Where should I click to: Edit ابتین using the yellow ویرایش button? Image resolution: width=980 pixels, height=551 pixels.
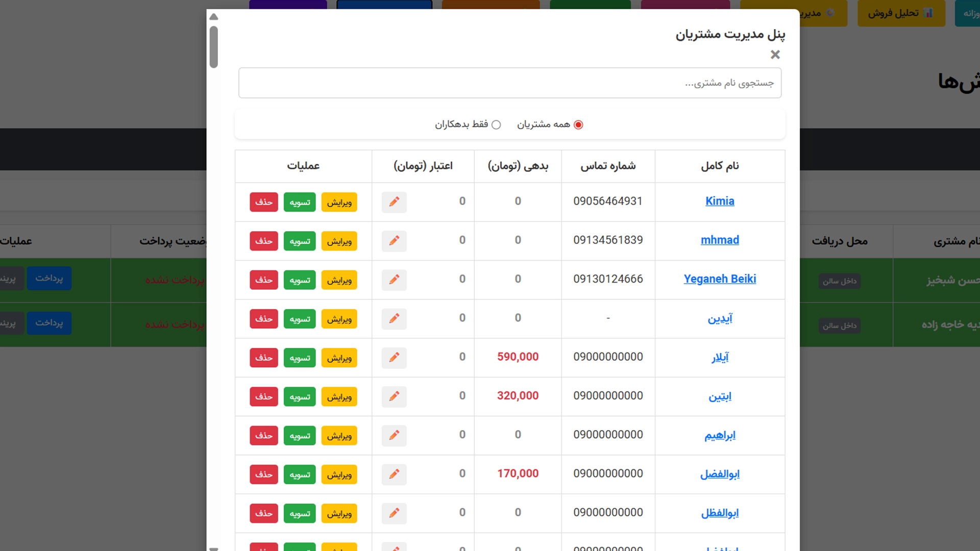pos(339,396)
